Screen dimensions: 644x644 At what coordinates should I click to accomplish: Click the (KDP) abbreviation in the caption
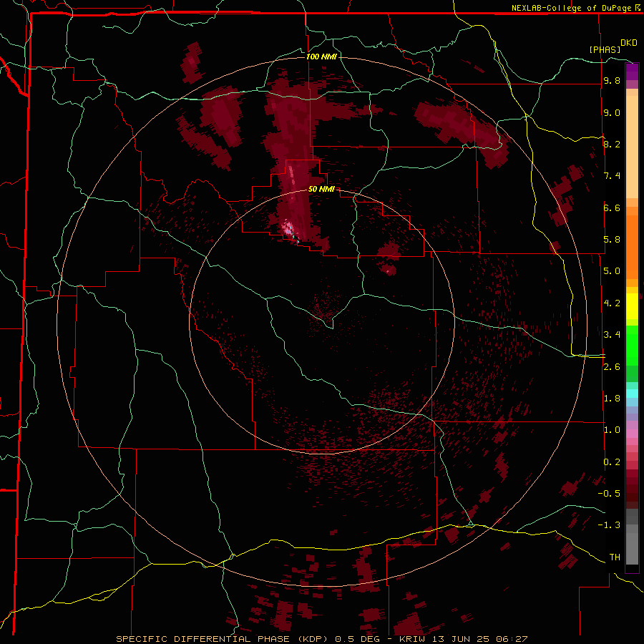[x=314, y=639]
